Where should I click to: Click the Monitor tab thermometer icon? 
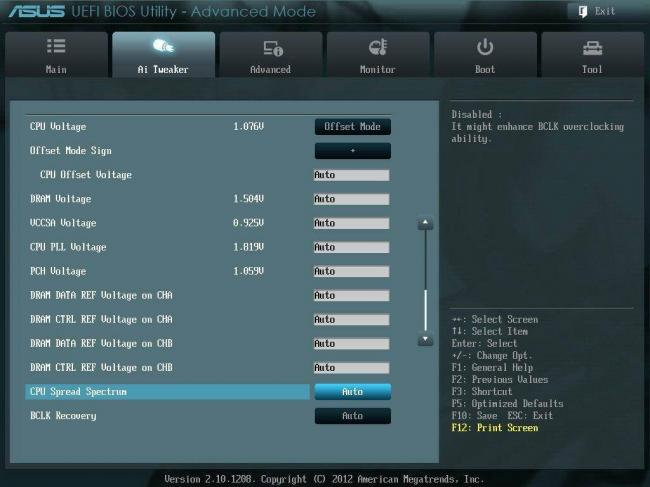[378, 47]
